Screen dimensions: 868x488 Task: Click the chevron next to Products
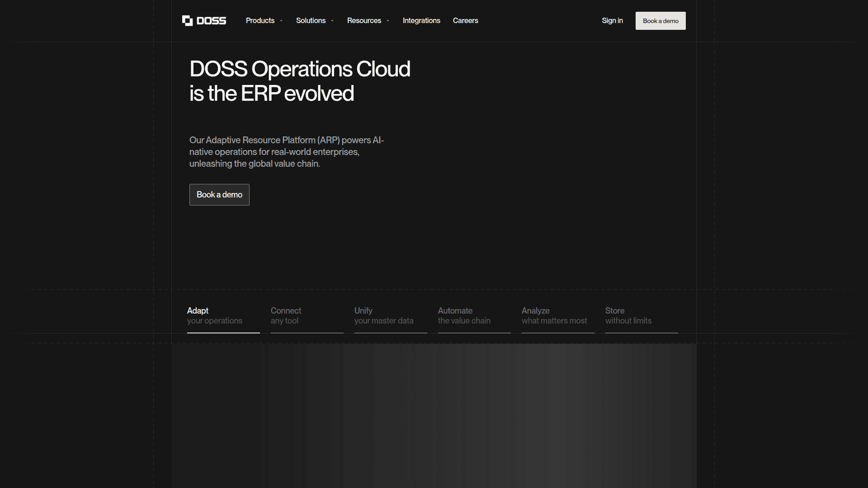[281, 21]
